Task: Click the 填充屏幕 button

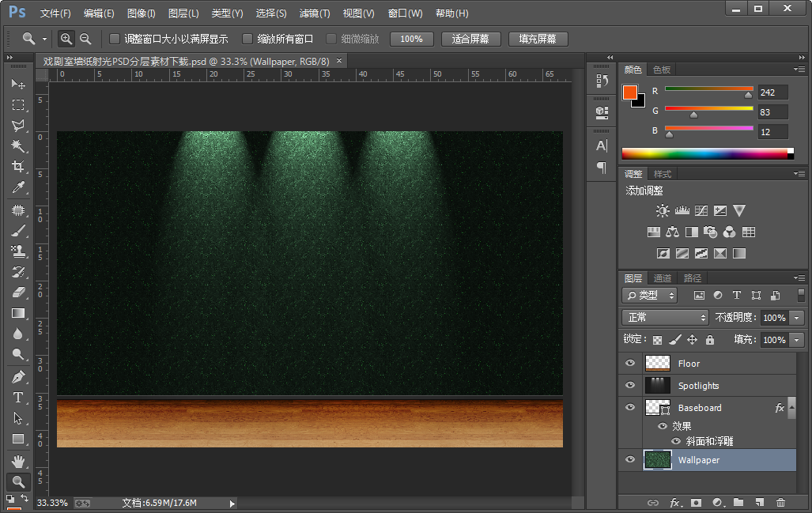Action: (x=538, y=39)
